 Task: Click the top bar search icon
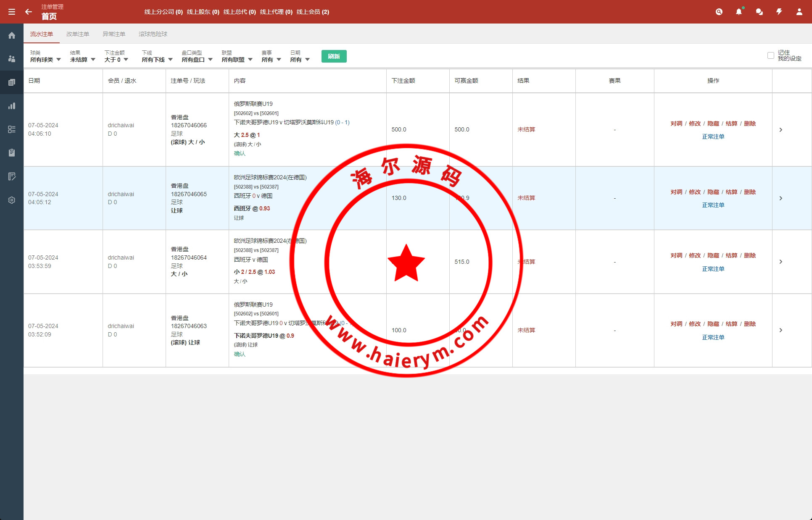coord(719,12)
